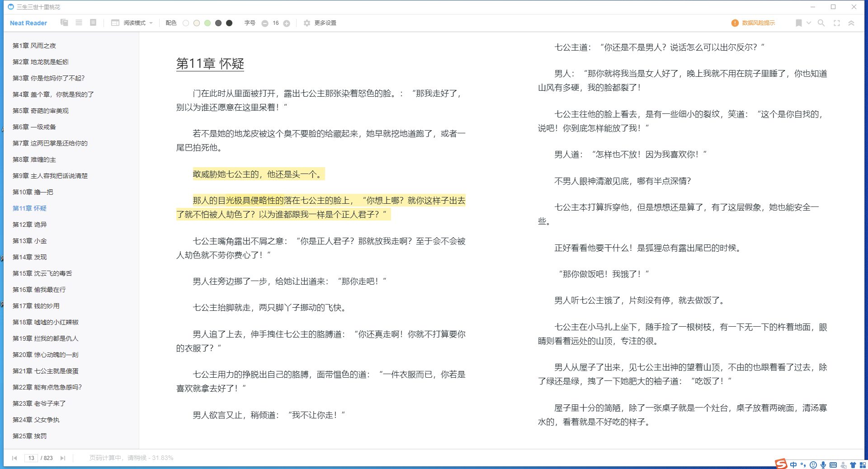Image resolution: width=868 pixels, height=469 pixels.
Task: Open chapter 第1章 风雨之夜
Action: tap(34, 46)
